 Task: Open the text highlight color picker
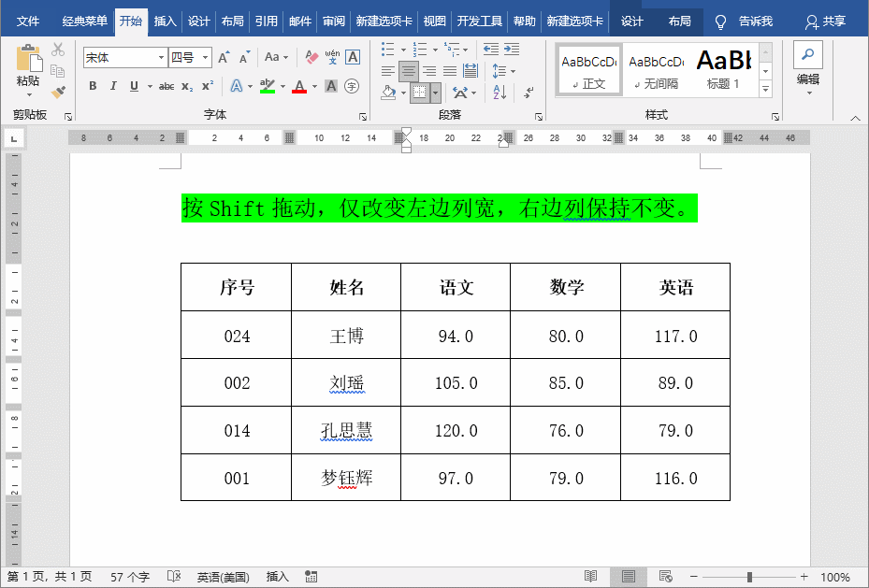(278, 86)
